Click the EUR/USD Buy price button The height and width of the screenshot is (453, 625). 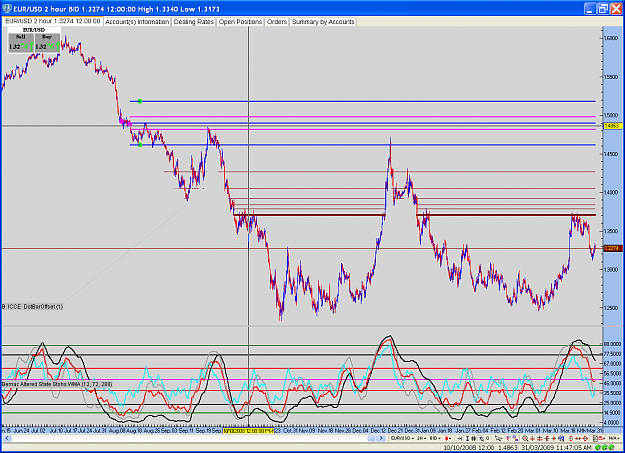coord(47,43)
